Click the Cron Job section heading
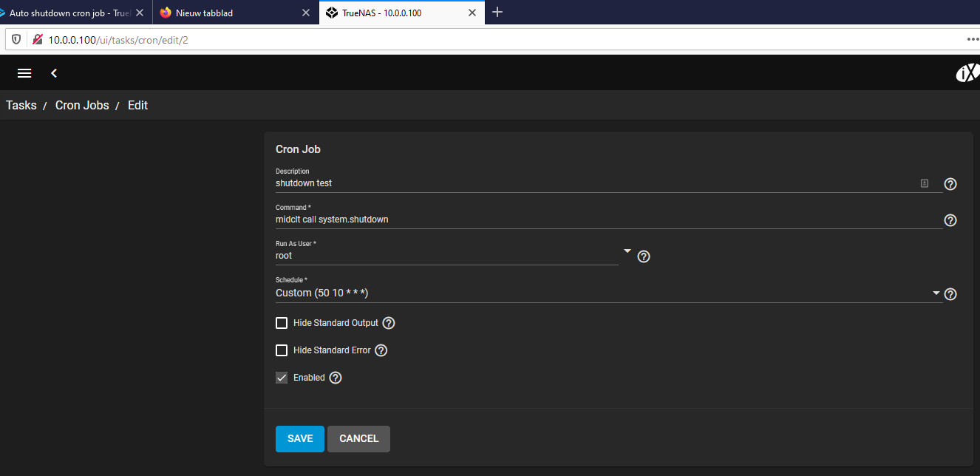 coord(298,149)
